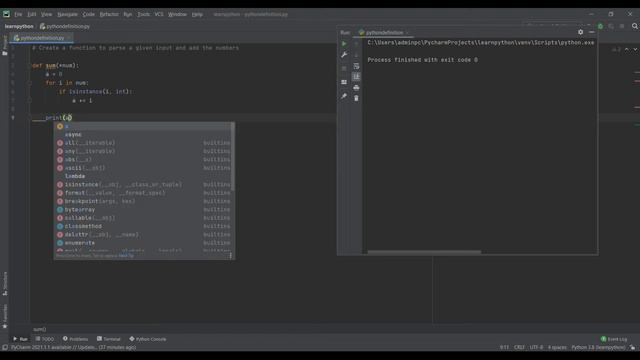Pin the Run tab
640x360 pixels.
click(x=344, y=96)
